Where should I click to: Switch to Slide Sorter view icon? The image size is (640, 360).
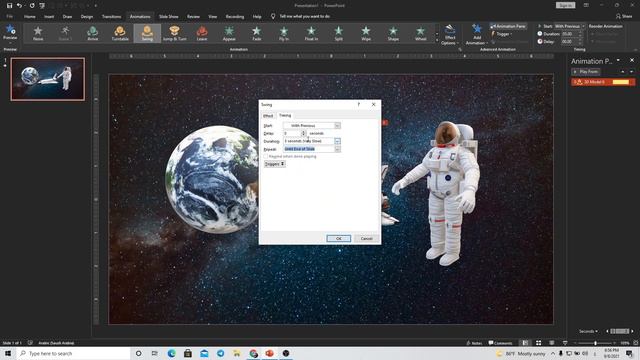(x=538, y=343)
